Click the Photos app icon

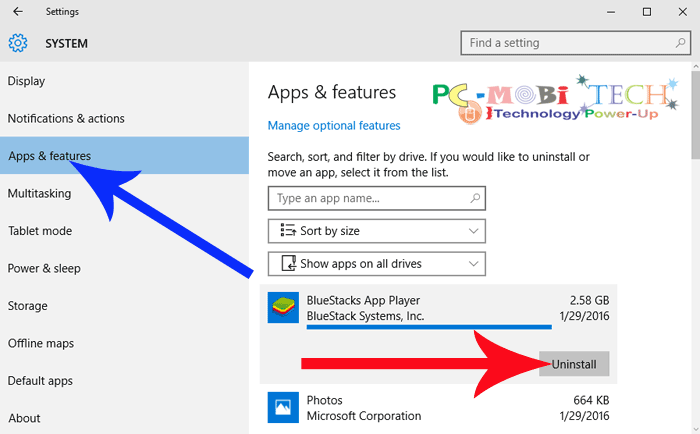pos(283,407)
